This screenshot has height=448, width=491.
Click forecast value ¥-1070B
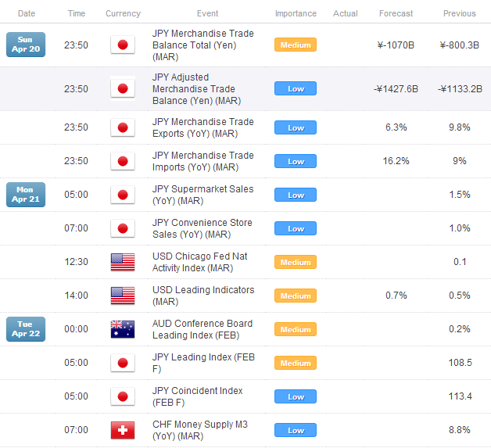click(x=396, y=45)
